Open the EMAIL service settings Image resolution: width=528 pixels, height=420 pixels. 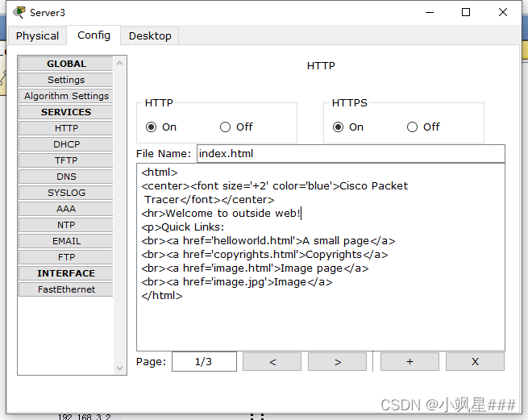coord(66,241)
